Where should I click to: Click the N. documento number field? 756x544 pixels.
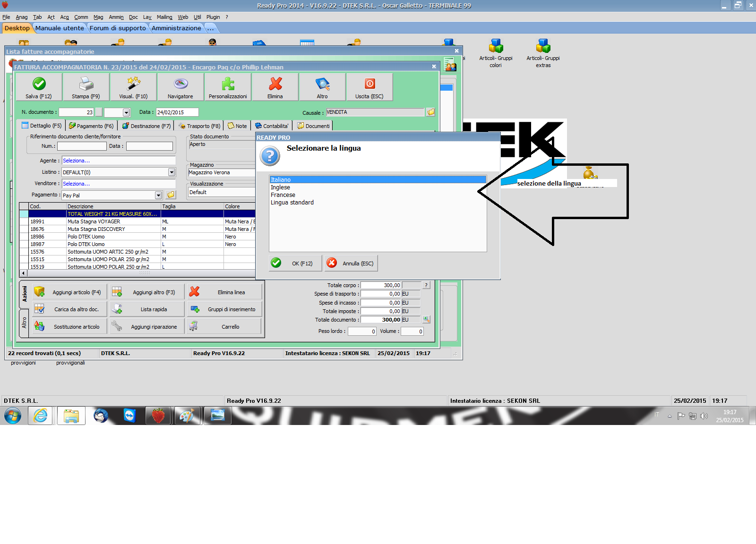click(76, 112)
